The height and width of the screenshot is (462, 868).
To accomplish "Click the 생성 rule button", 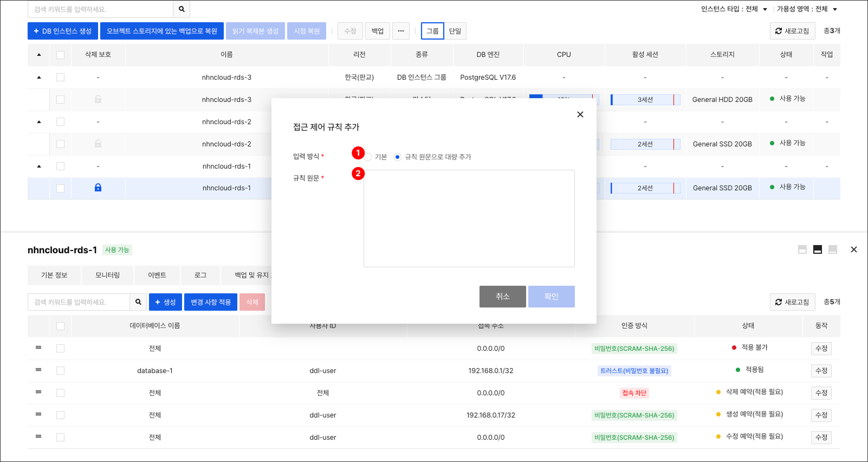I will point(165,302).
